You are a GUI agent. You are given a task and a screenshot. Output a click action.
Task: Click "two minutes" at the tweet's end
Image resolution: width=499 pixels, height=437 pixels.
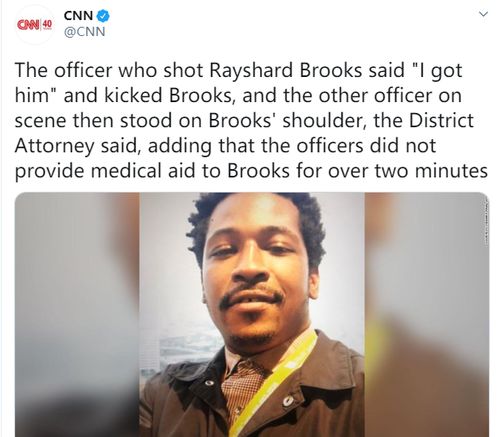(431, 171)
